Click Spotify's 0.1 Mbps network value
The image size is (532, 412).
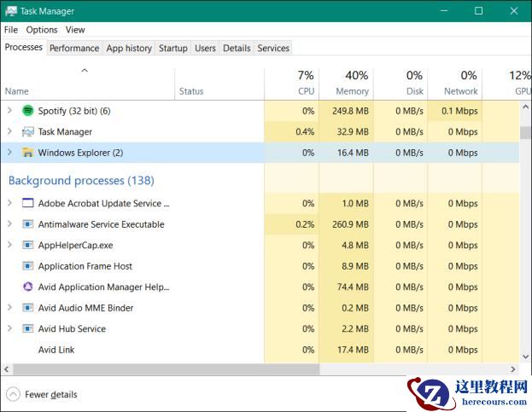(x=459, y=111)
